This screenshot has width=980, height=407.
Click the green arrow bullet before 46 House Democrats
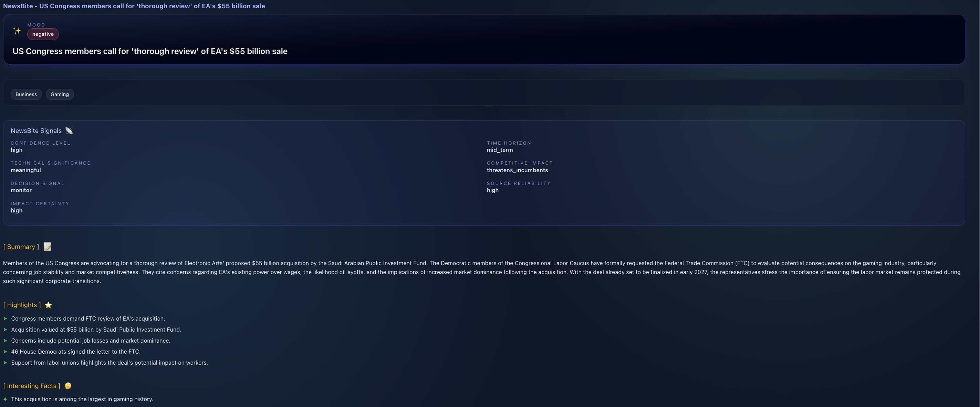pos(5,352)
